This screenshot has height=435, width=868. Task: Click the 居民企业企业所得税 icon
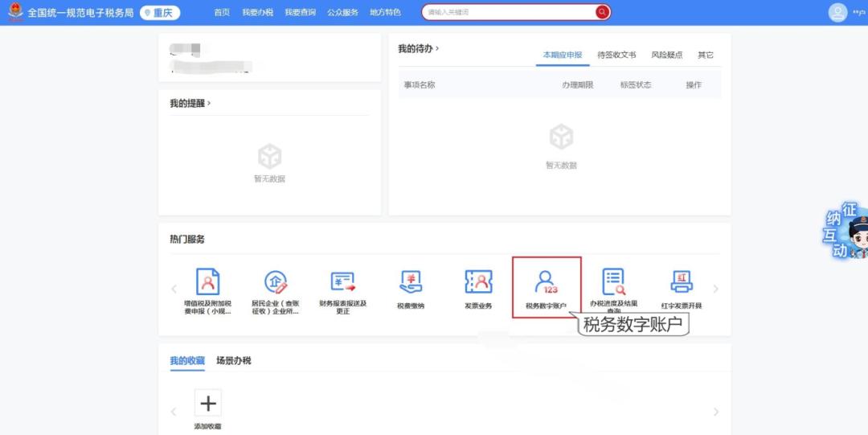pyautogui.click(x=276, y=283)
